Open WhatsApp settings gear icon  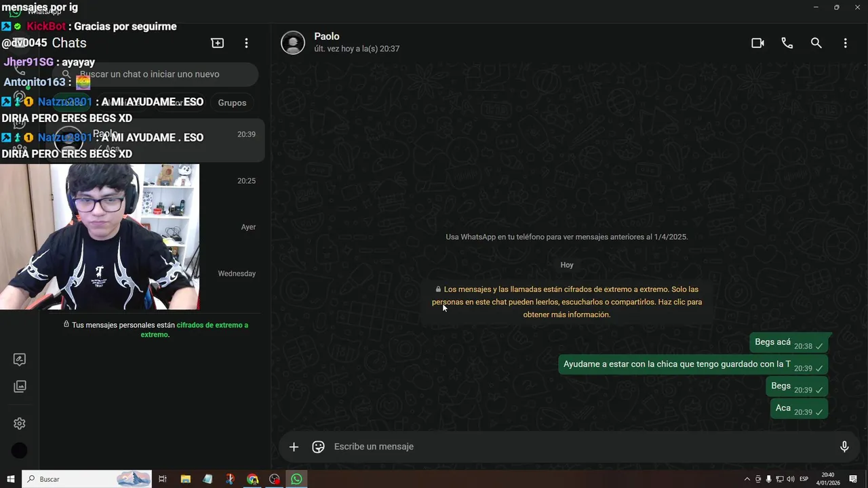click(x=20, y=424)
